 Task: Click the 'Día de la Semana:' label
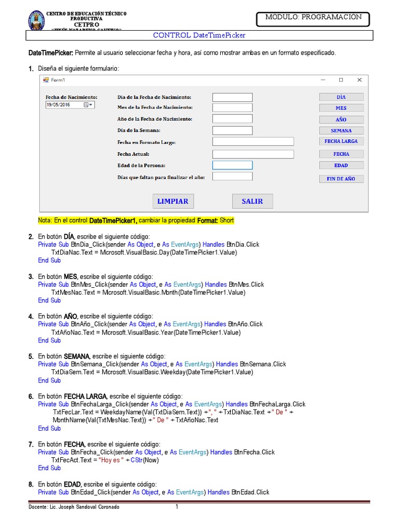point(139,130)
